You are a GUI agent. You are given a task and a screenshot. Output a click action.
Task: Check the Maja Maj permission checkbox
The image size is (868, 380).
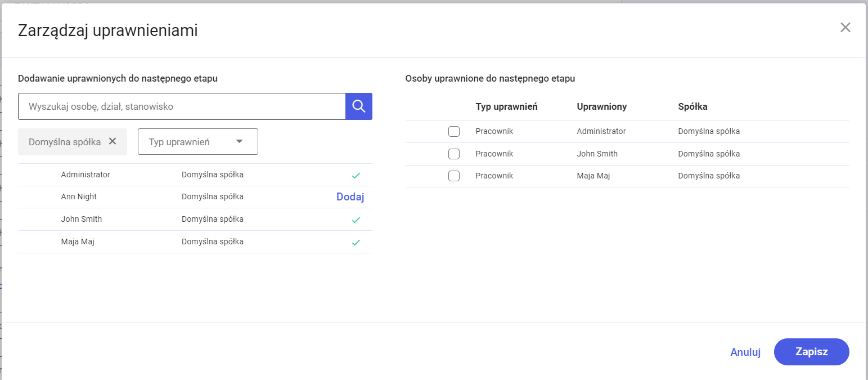(x=454, y=176)
